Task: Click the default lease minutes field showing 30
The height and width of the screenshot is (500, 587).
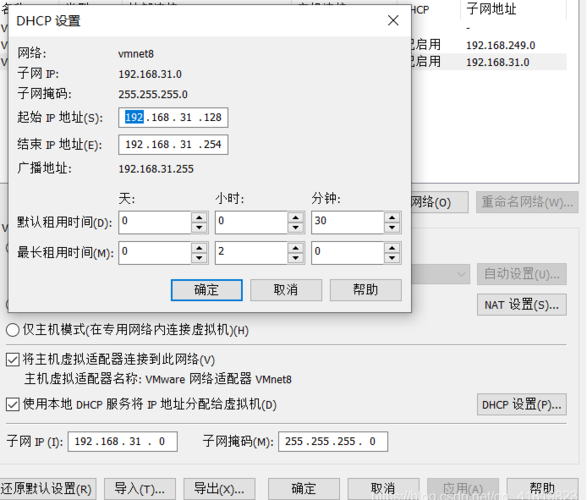Action: [348, 222]
